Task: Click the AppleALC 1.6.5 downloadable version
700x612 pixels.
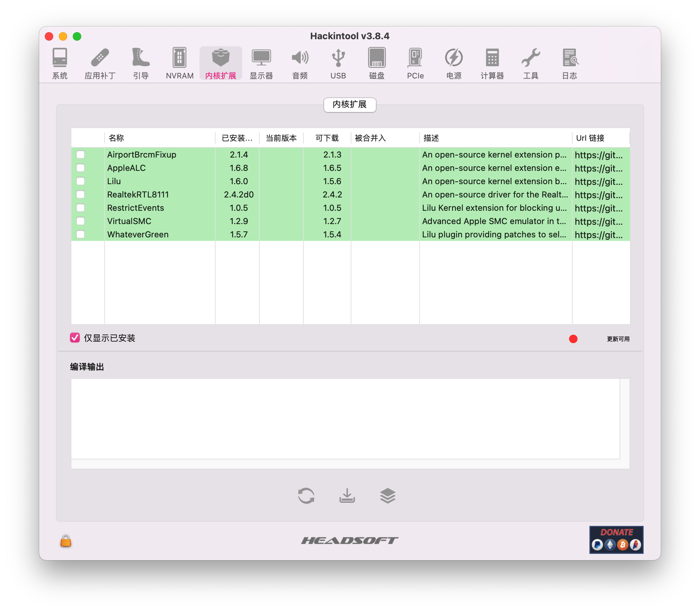Action: coord(332,168)
